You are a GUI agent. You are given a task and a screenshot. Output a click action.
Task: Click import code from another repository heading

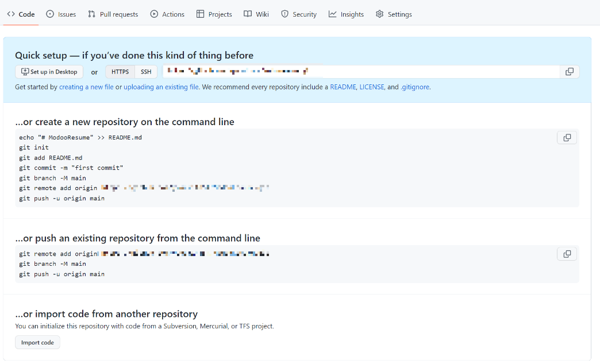pos(106,314)
